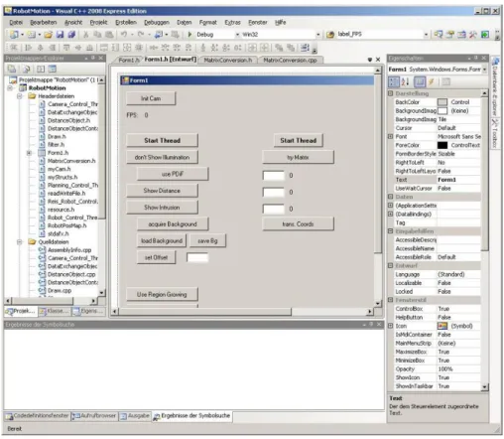Image resolution: width=504 pixels, height=439 pixels.
Task: Toggle auto-hide pin on Eigenschaften panel
Action: tap(476, 58)
